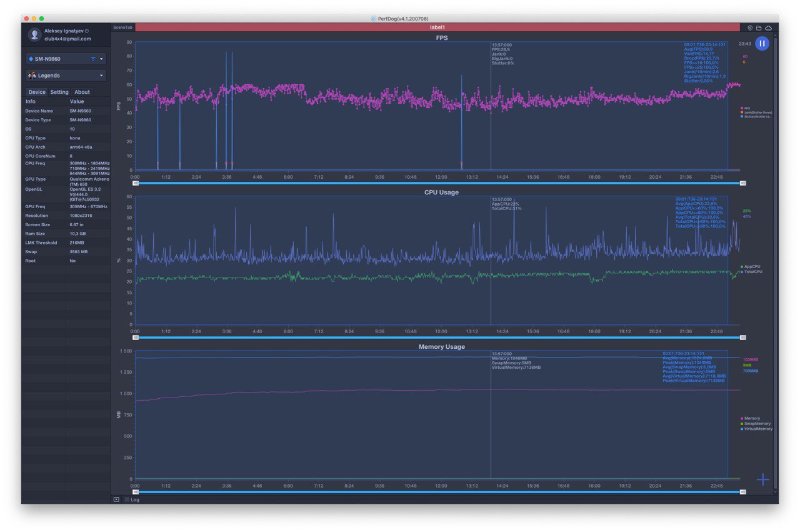Expand the SM-N9860 device dropdown arrow
800x532 pixels.
(101, 59)
